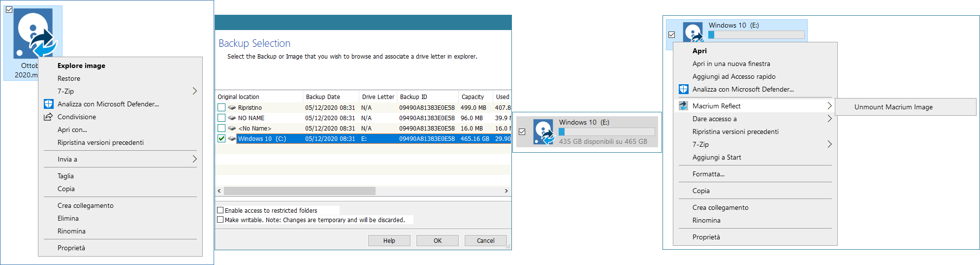This screenshot has height=265, width=980.
Task: Select Copia in the drive context menu
Action: 701,191
